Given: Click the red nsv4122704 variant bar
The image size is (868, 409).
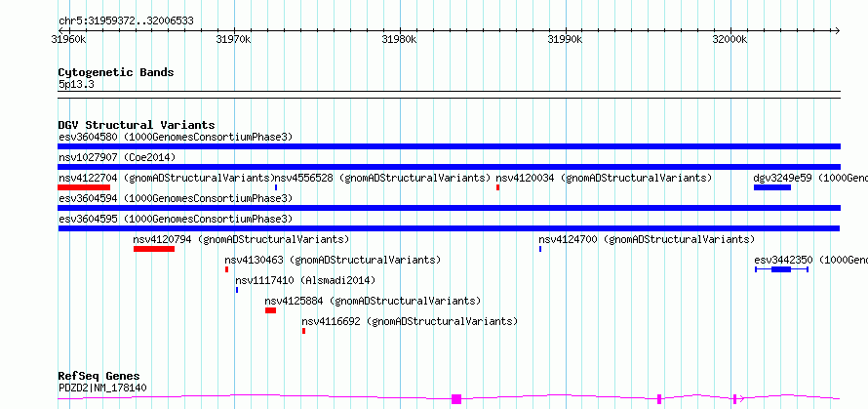Looking at the screenshot, I should [x=84, y=187].
